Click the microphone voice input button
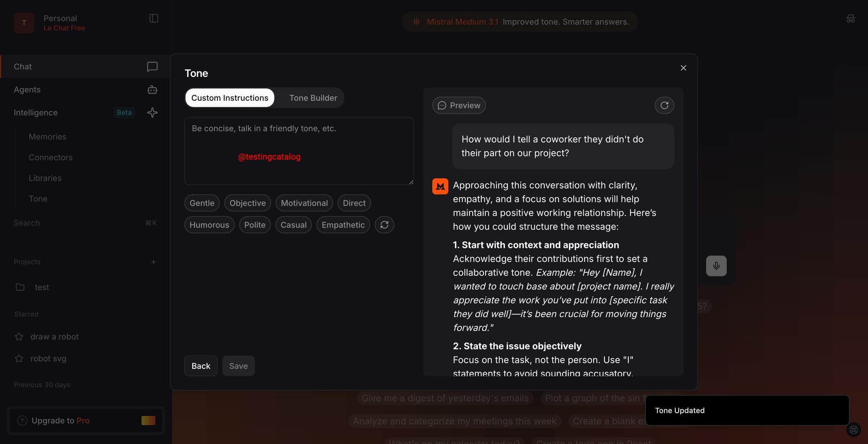This screenshot has height=444, width=868. point(717,266)
